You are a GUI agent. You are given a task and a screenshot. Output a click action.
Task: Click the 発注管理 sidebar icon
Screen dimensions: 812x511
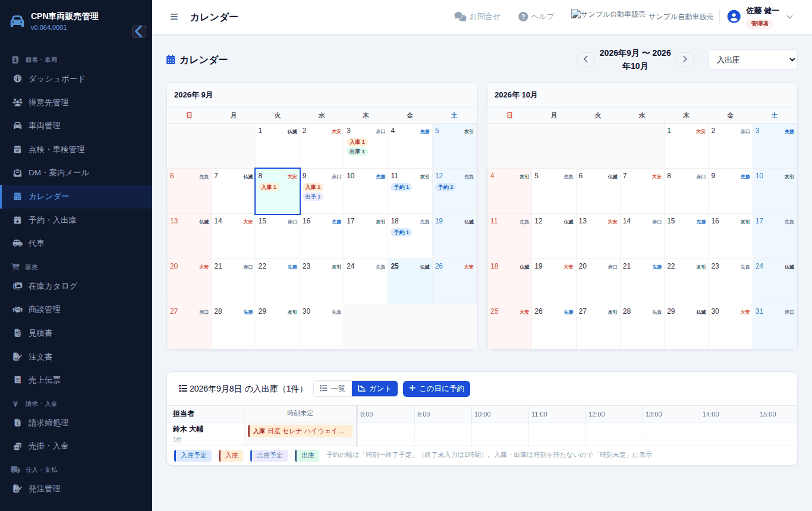17,488
